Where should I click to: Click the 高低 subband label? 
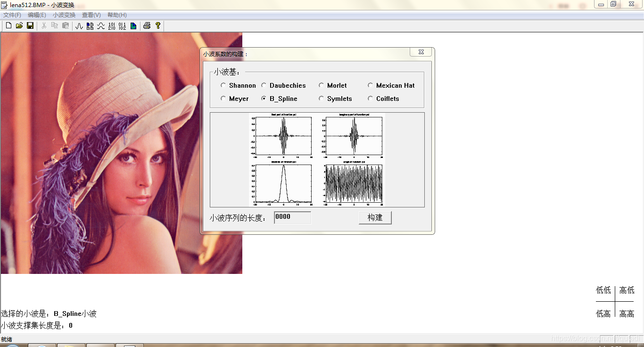pyautogui.click(x=627, y=290)
